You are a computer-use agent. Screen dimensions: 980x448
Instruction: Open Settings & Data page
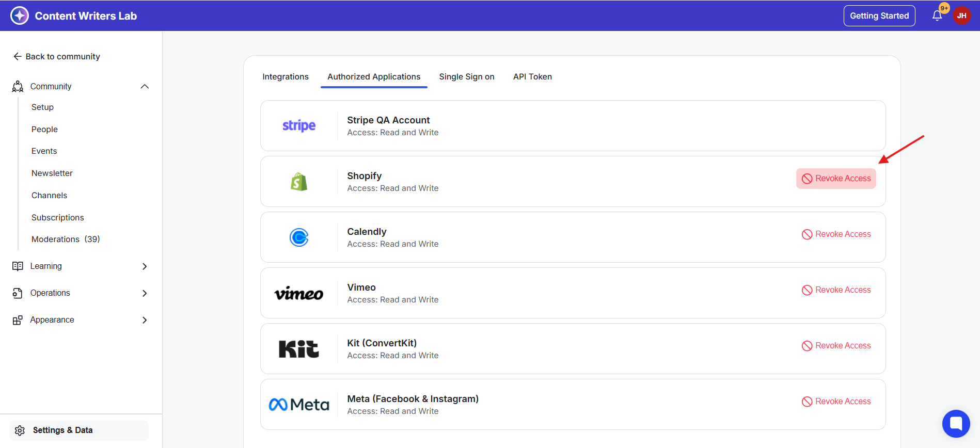pyautogui.click(x=79, y=430)
